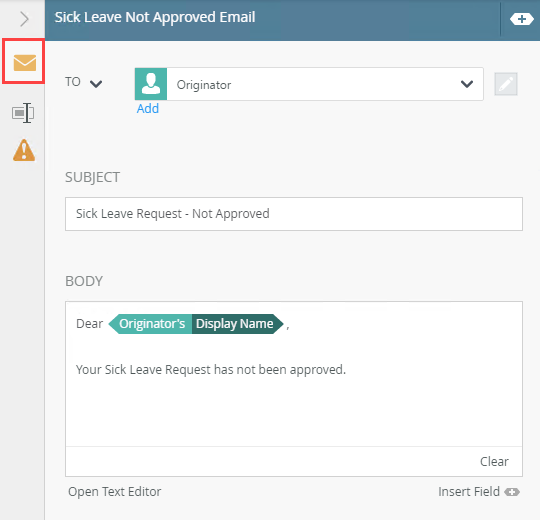Select the Display Name token part

point(237,324)
